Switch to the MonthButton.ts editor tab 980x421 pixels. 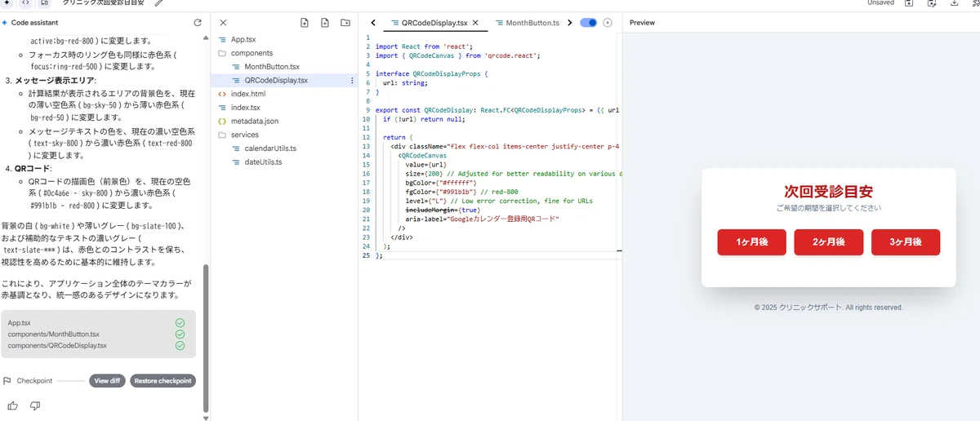[527, 23]
